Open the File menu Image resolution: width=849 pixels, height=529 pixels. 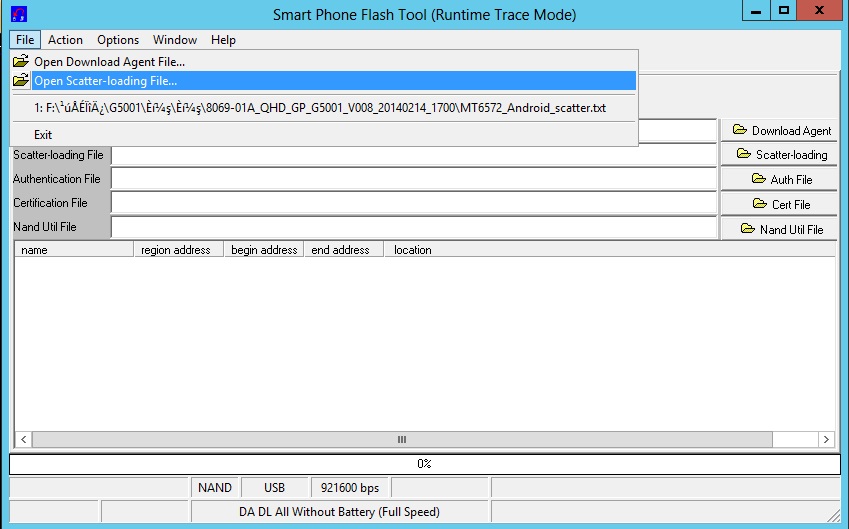[25, 40]
